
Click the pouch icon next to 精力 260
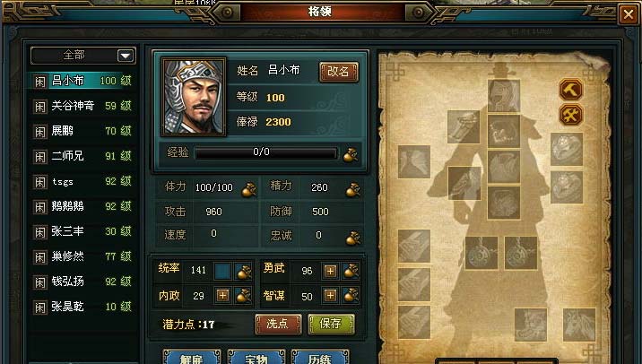click(353, 189)
